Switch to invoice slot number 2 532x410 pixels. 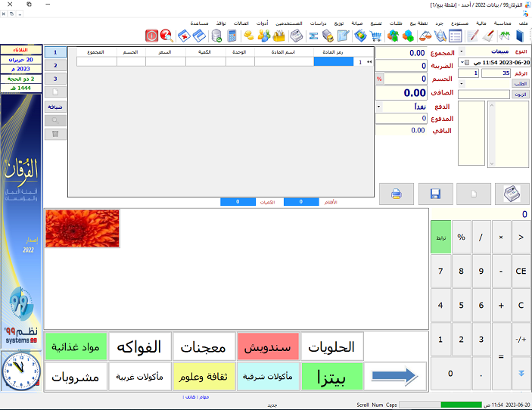(55, 66)
